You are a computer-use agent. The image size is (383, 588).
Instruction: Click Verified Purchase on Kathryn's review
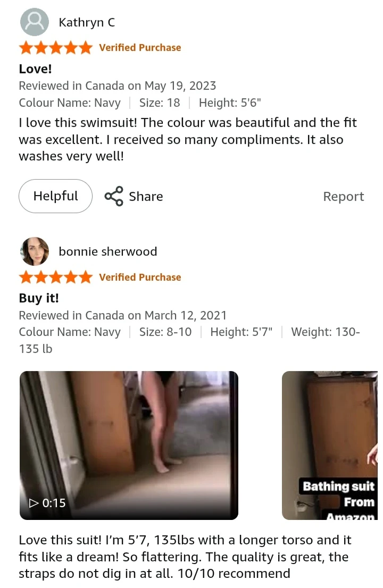140,48
